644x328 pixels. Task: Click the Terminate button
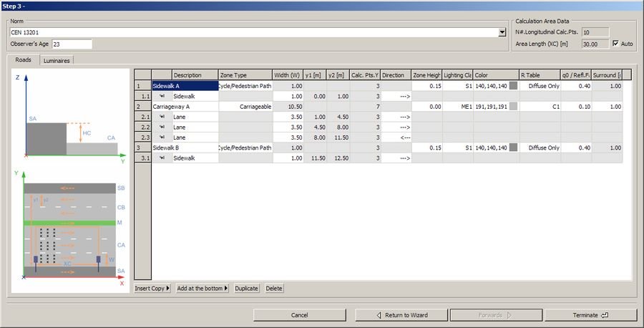[x=590, y=315]
